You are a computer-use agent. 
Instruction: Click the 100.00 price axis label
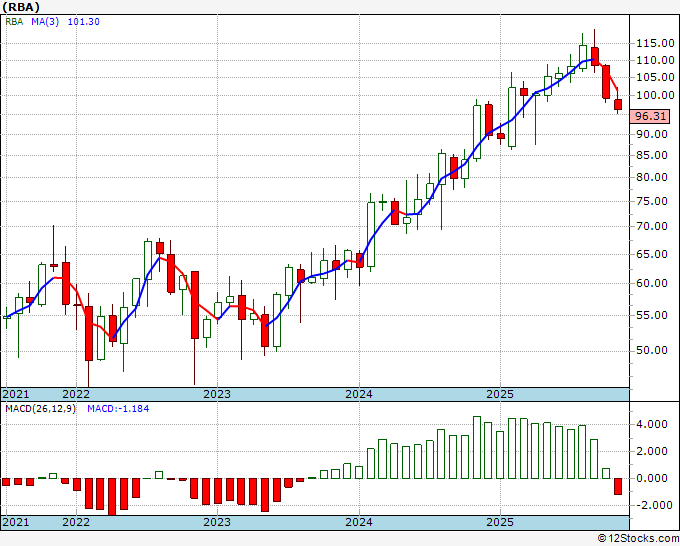[655, 95]
